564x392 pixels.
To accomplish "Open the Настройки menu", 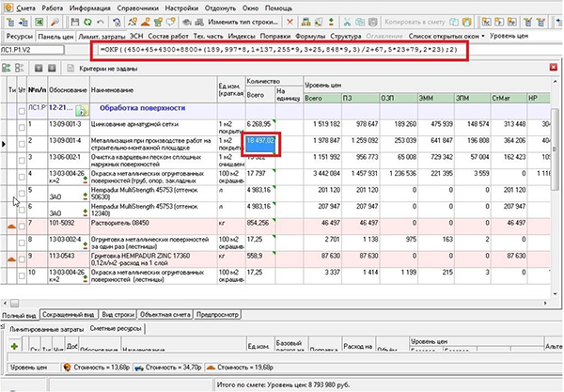I will pyautogui.click(x=181, y=8).
